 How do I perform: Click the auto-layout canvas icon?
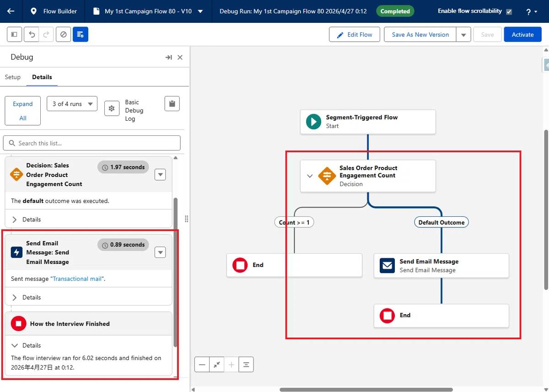coord(246,365)
